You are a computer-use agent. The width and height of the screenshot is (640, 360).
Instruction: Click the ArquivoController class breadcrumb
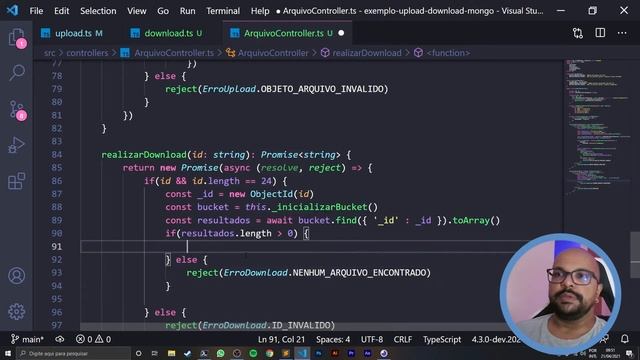coord(273,53)
